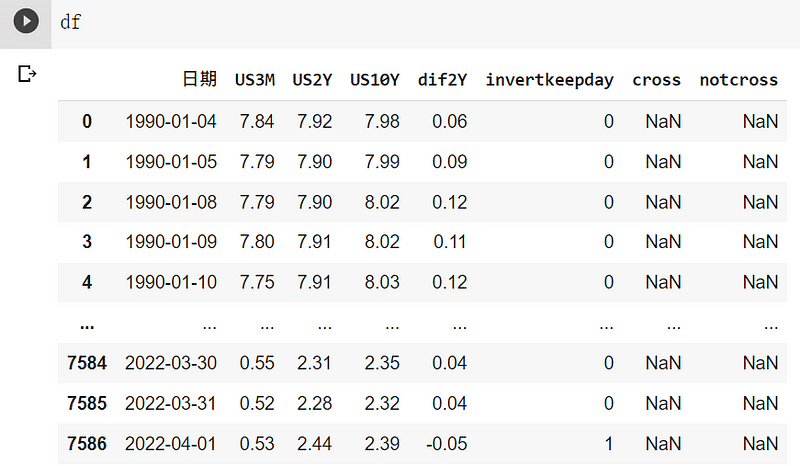Viewport: 800px width, 466px height.
Task: Select row index 0
Action: 87,121
